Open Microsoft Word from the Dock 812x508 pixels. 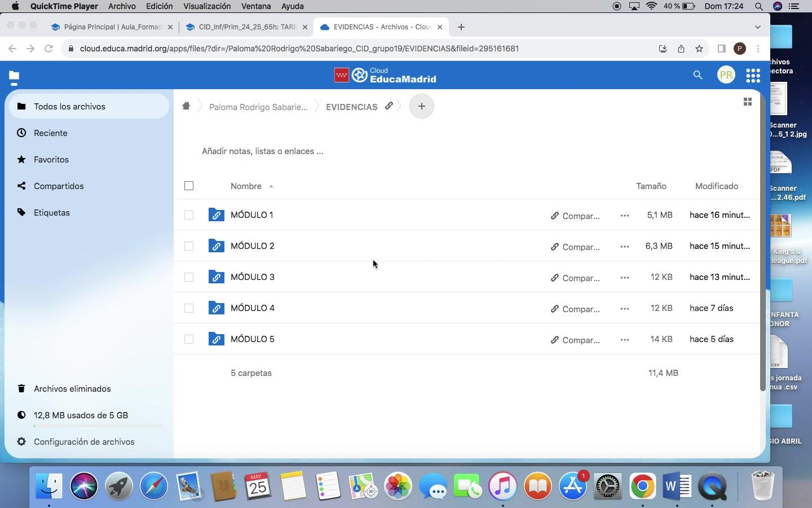pyautogui.click(x=677, y=486)
